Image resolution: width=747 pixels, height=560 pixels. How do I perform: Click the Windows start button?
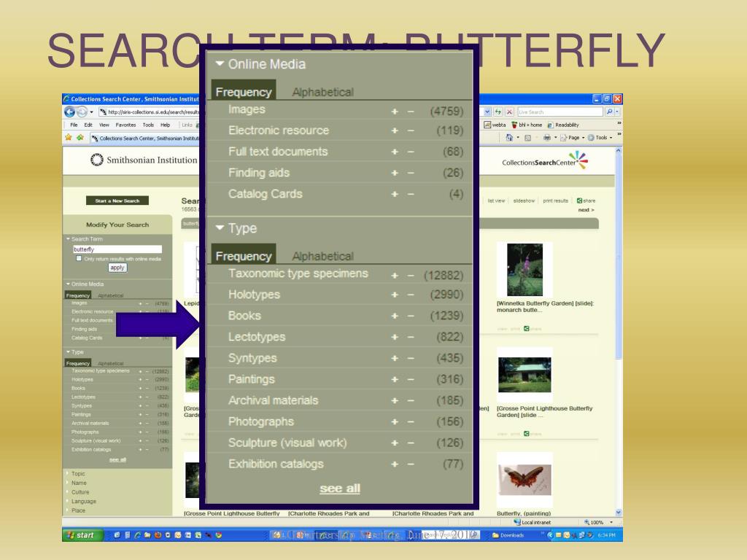click(x=82, y=534)
